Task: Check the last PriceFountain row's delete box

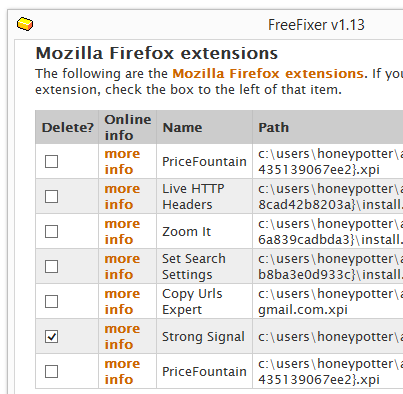Action: (51, 371)
